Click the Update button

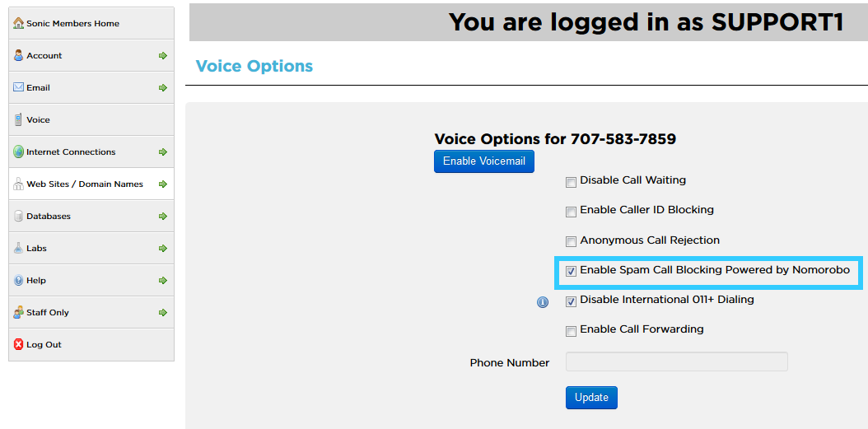(x=591, y=398)
